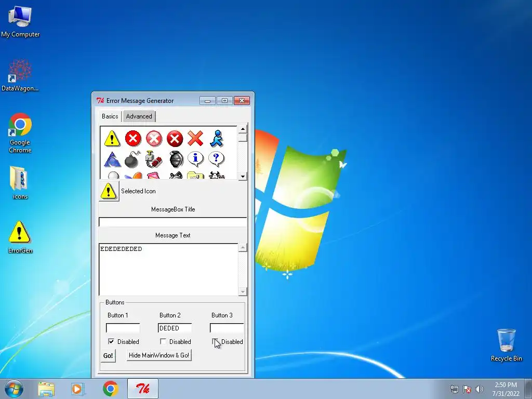
Task: Click Hide MainWindow & Go! button
Action: 159,355
